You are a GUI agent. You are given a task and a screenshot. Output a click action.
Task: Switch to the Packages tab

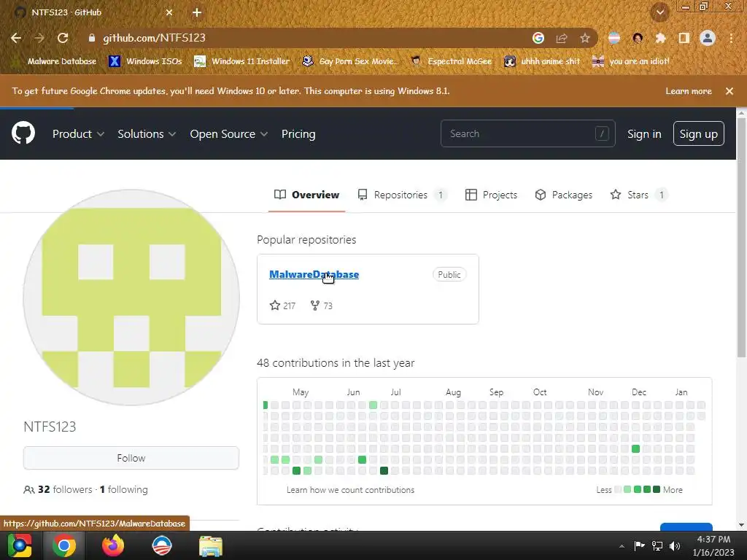[564, 195]
